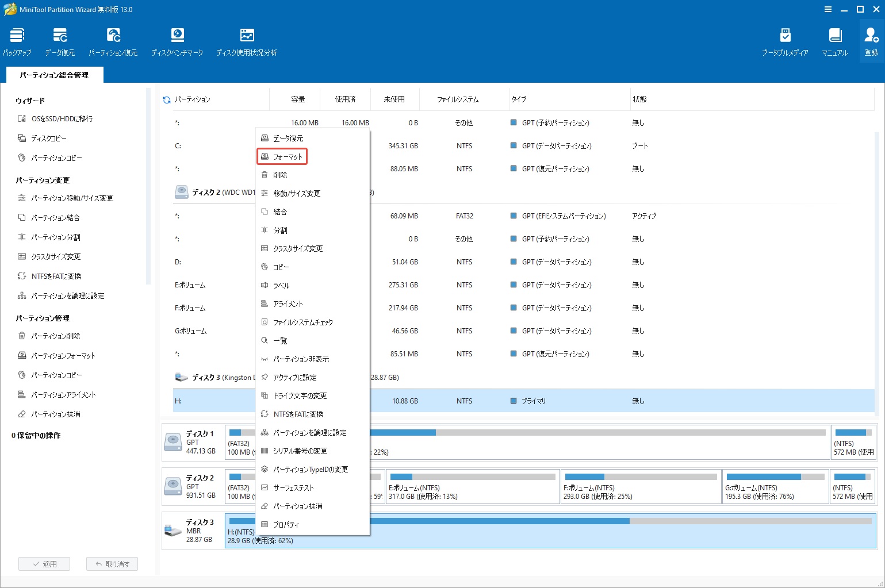Open the バックアップ tool
Viewport: 885px width, 588px height.
pyautogui.click(x=17, y=40)
